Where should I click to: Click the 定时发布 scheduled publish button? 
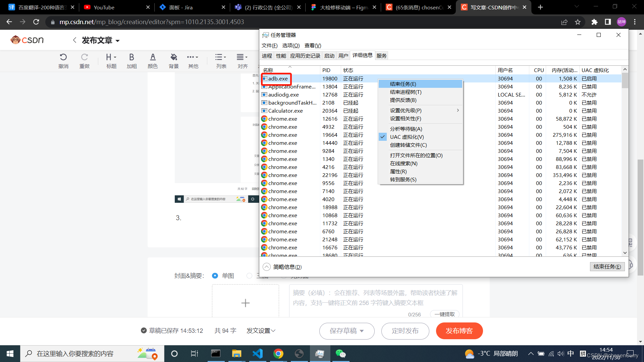(x=405, y=331)
